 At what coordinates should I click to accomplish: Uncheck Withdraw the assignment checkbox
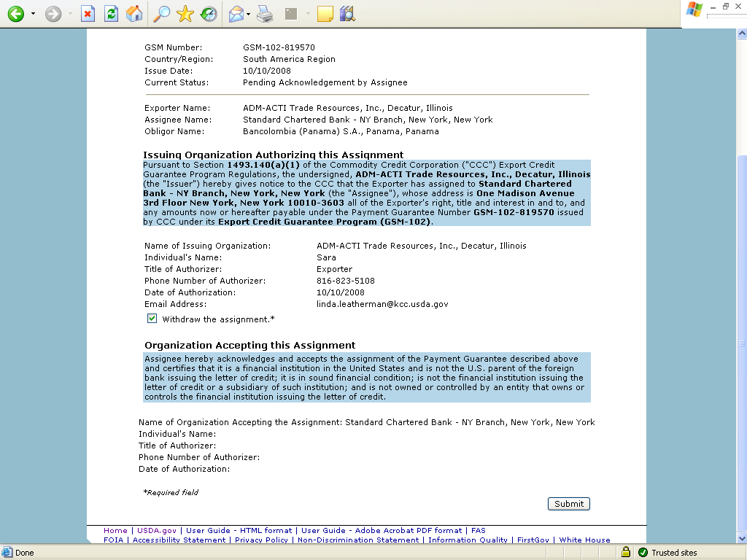(152, 319)
